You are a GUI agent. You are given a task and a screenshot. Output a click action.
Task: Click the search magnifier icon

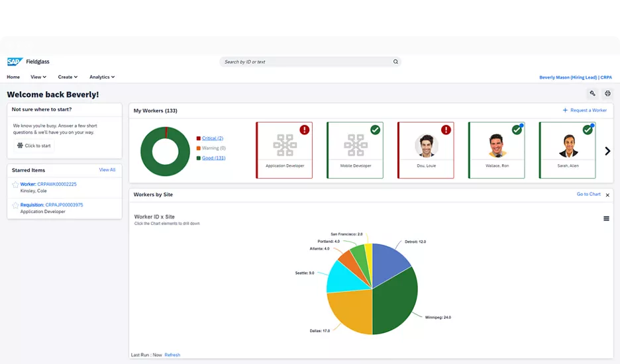click(395, 62)
